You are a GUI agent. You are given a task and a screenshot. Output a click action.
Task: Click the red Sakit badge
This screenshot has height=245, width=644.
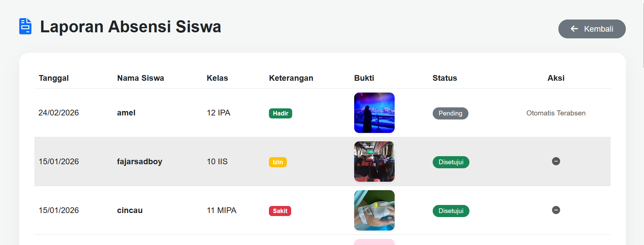tap(280, 211)
